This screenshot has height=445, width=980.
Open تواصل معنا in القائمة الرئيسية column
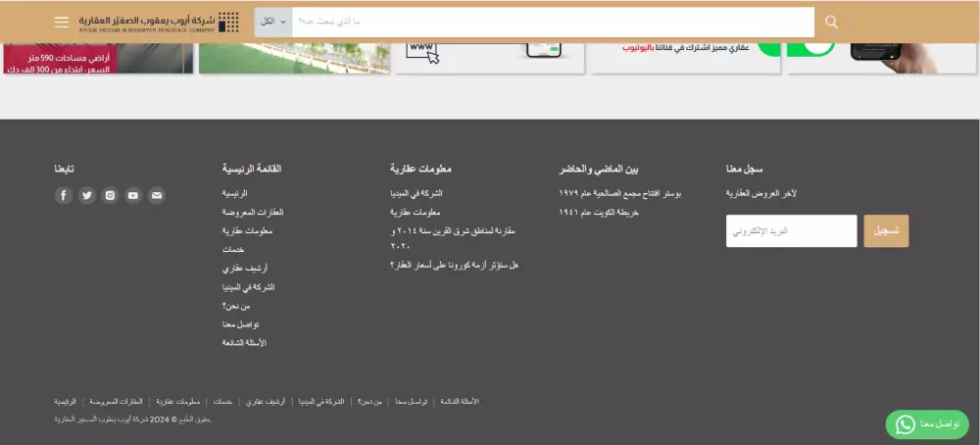[241, 324]
